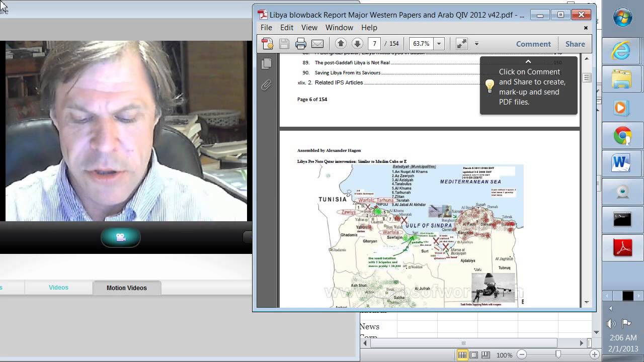Click the Save file toolbar icon
The height and width of the screenshot is (362, 644).
284,44
